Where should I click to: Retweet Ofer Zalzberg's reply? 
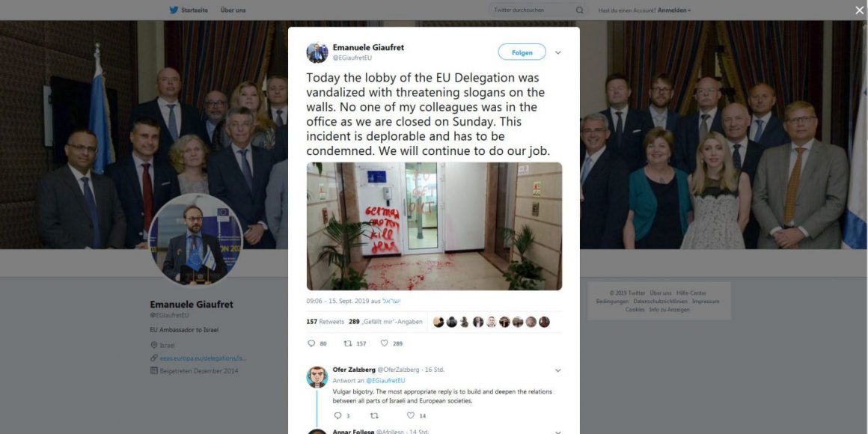tap(373, 415)
